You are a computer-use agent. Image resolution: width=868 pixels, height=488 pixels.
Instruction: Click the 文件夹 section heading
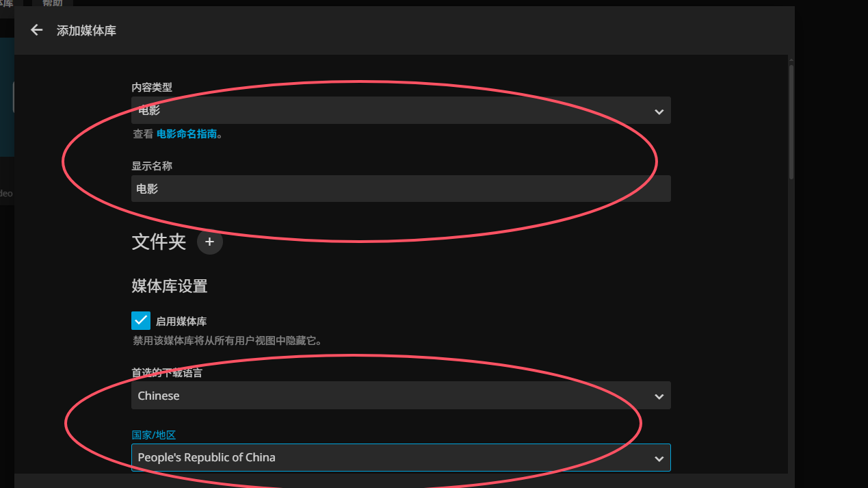(x=159, y=242)
